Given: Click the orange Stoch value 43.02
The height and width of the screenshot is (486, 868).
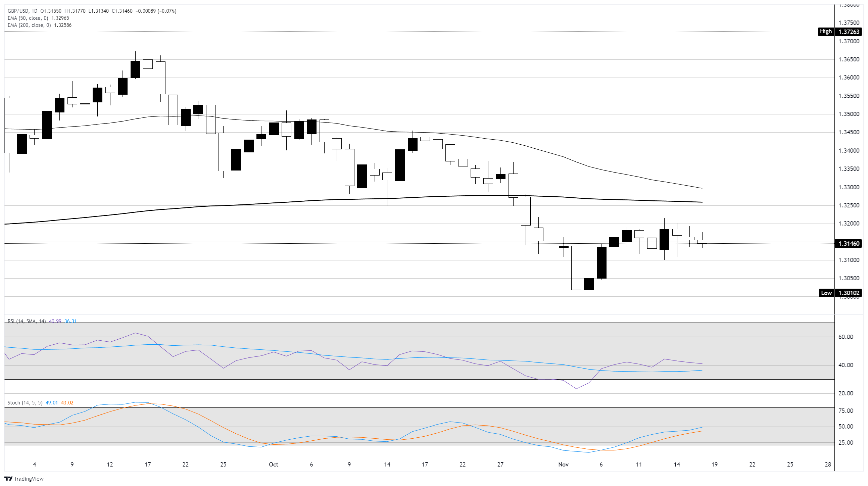Looking at the screenshot, I should tap(67, 403).
